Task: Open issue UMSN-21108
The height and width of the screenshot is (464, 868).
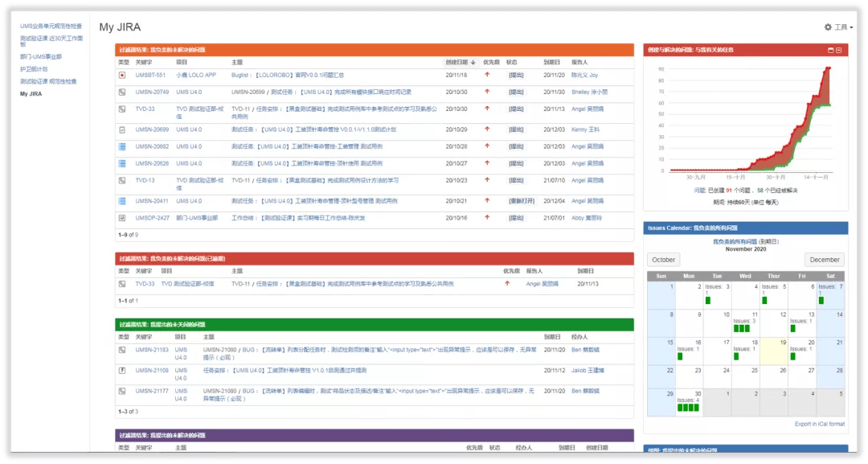Action: [152, 371]
